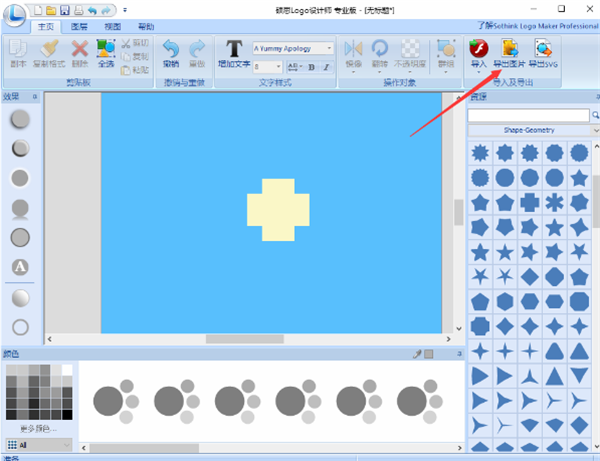The height and width of the screenshot is (461, 600).
Task: Switch to the 图层 ribbon tab
Action: pos(80,26)
